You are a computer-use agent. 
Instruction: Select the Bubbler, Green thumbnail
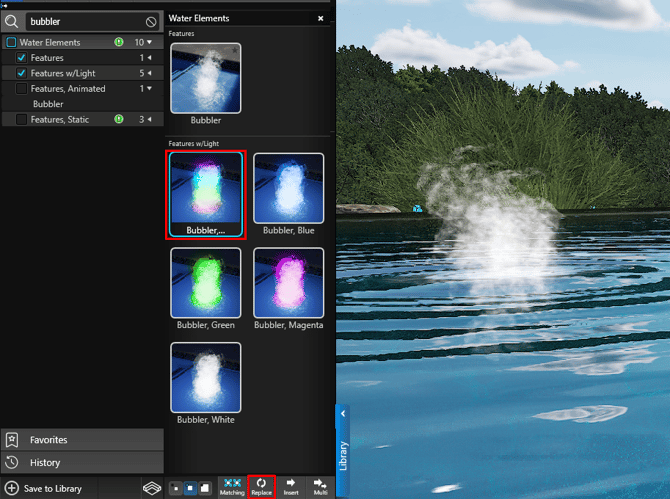point(205,283)
